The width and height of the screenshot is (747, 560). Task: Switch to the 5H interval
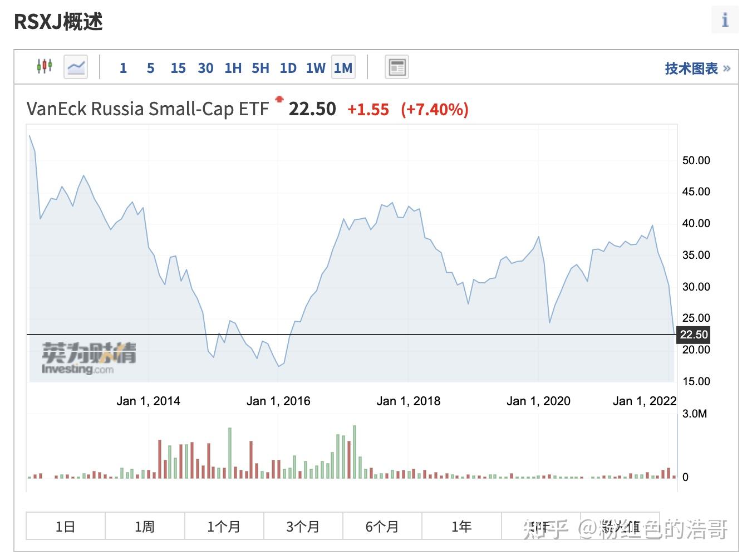[x=260, y=68]
